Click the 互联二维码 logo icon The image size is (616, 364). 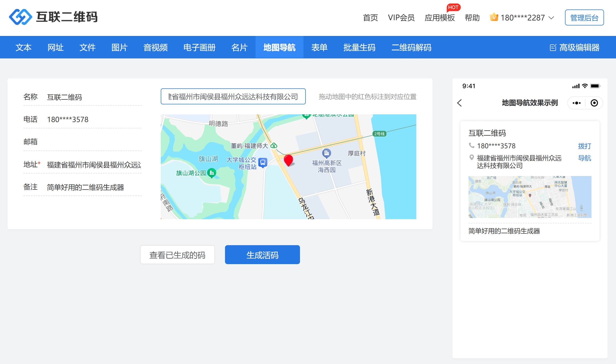[20, 17]
